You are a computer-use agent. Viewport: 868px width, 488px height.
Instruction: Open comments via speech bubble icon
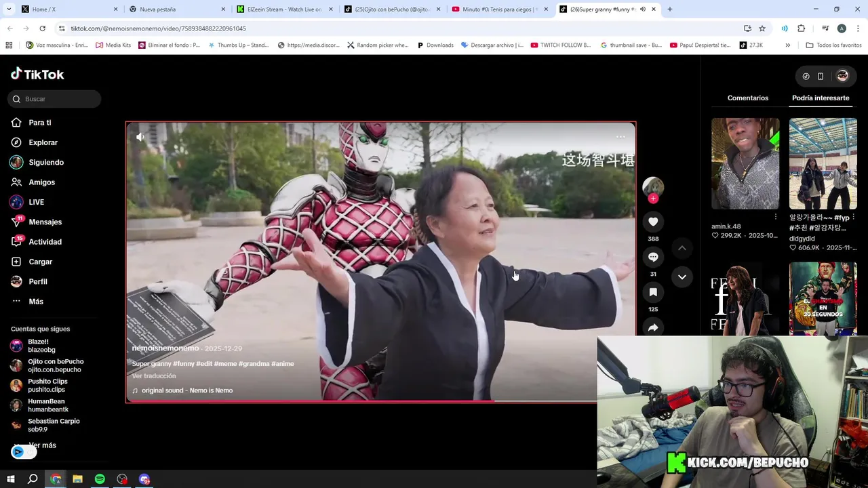coord(653,257)
